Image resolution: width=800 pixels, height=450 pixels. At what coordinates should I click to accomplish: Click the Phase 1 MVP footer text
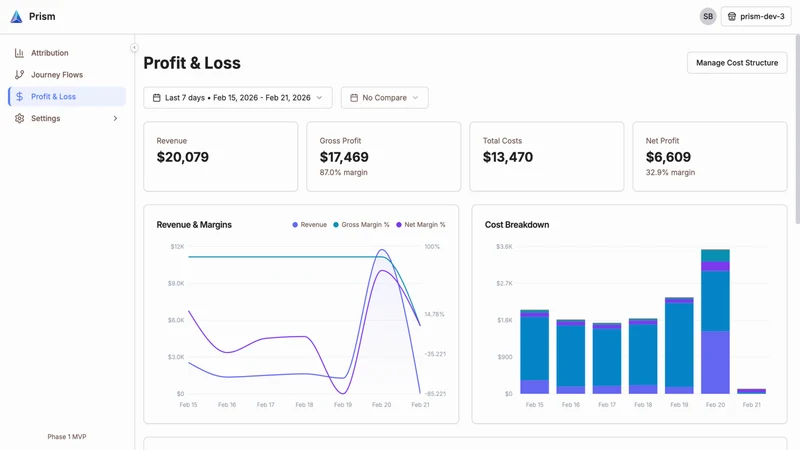tap(67, 437)
